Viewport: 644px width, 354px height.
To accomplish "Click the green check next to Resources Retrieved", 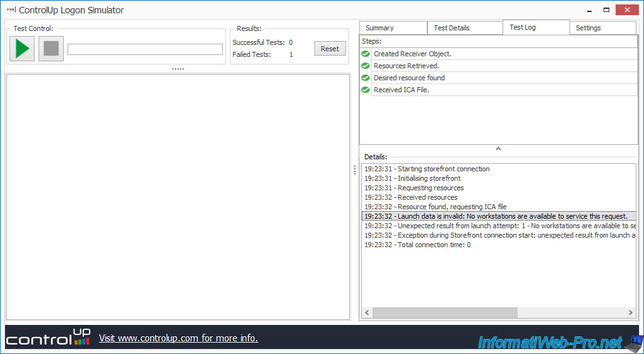I will (x=366, y=66).
